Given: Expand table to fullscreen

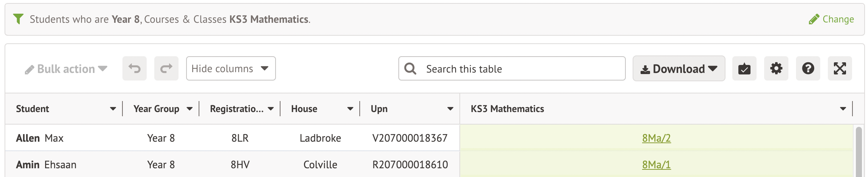Looking at the screenshot, I should tap(840, 69).
